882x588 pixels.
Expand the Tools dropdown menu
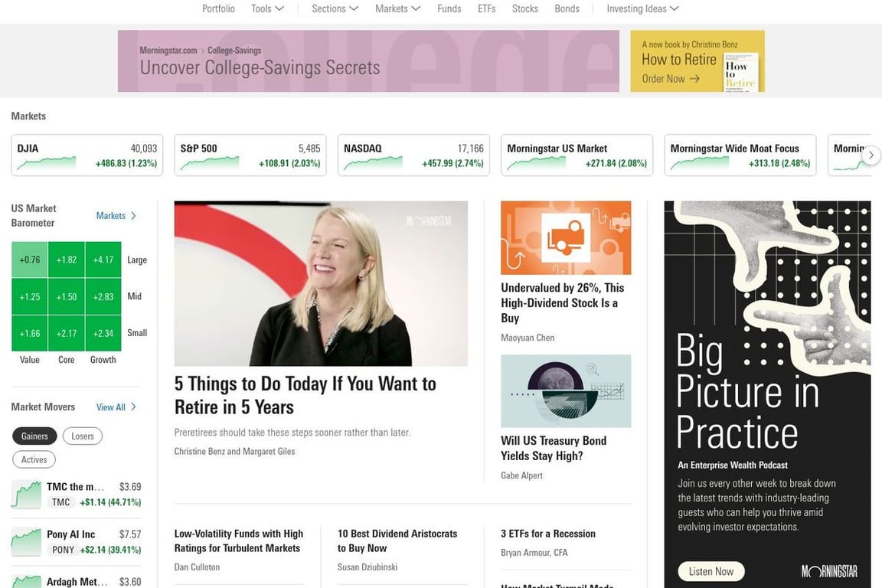pyautogui.click(x=267, y=8)
